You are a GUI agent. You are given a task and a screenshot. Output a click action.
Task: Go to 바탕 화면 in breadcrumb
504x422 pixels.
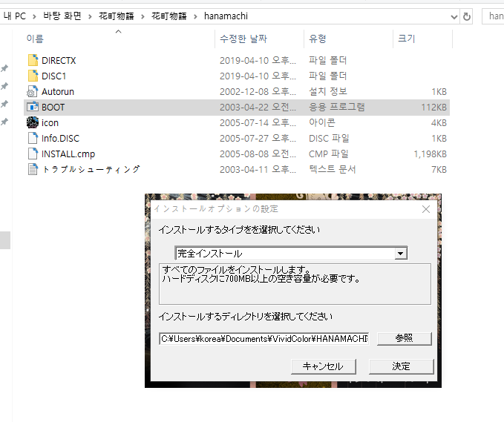tap(62, 16)
